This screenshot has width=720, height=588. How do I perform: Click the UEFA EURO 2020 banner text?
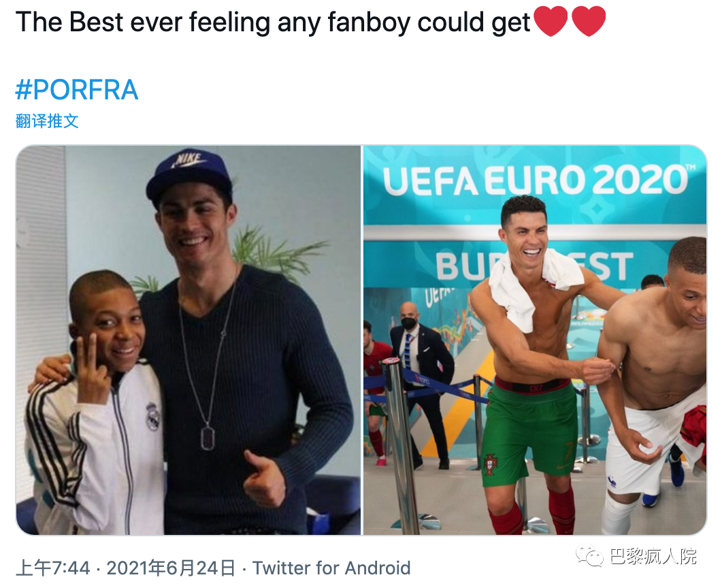tap(534, 180)
